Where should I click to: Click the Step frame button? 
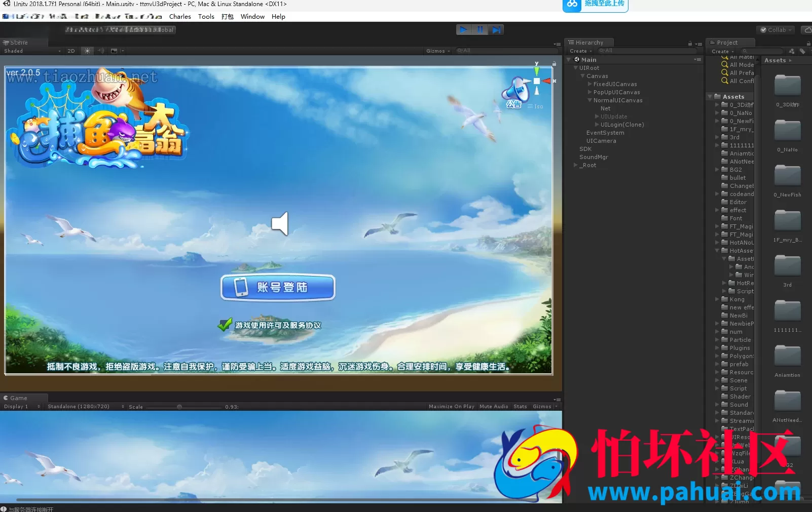(x=496, y=30)
